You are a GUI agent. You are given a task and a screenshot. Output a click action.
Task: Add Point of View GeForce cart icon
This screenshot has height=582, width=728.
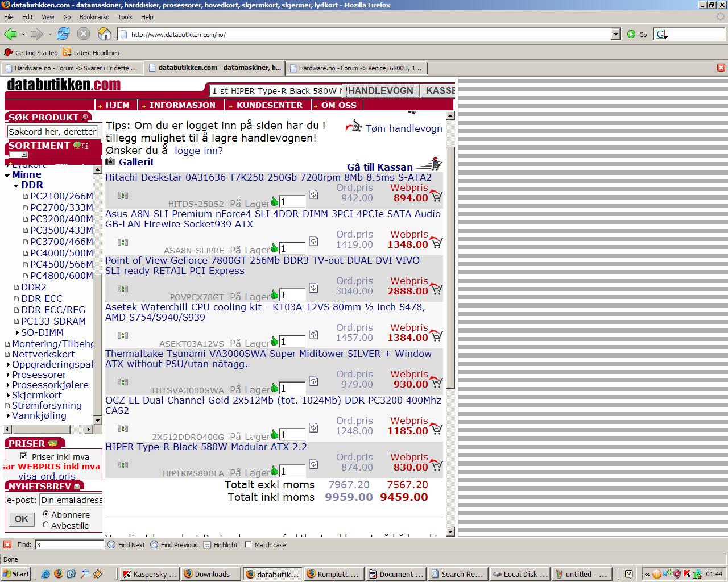tap(436, 289)
